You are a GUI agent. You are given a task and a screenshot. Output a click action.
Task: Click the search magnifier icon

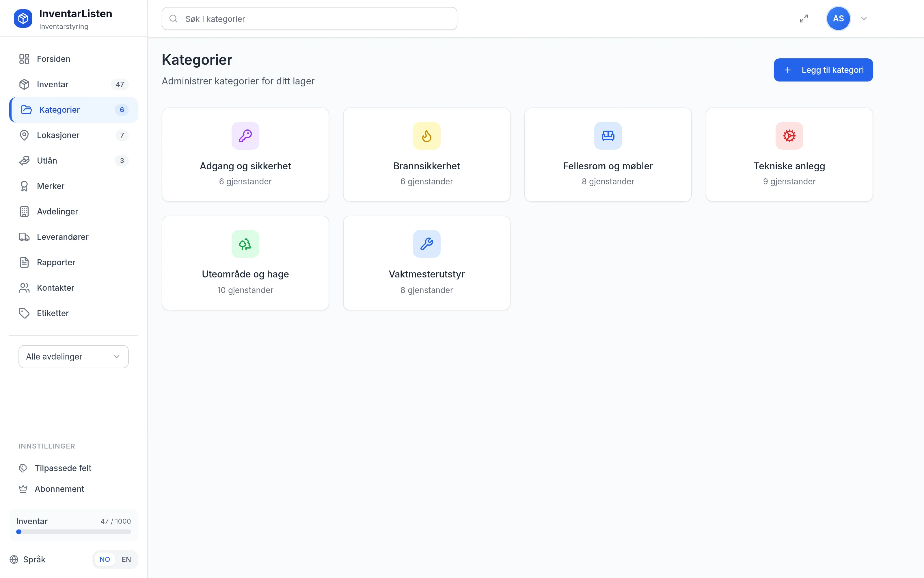coord(173,18)
